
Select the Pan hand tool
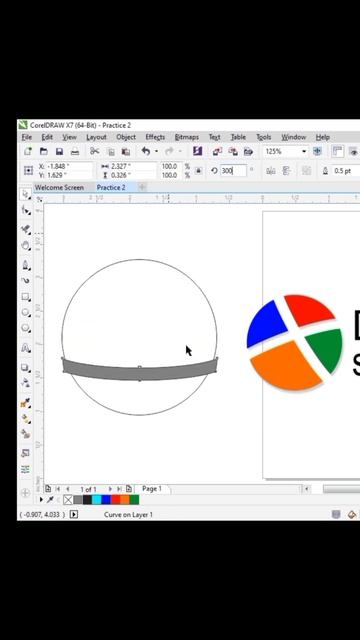pyautogui.click(x=26, y=246)
